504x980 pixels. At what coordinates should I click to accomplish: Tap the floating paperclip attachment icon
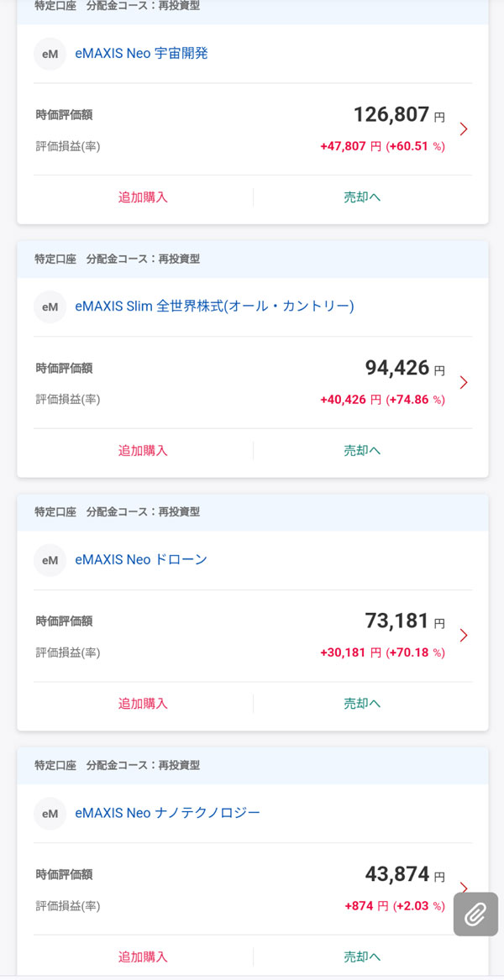[475, 914]
